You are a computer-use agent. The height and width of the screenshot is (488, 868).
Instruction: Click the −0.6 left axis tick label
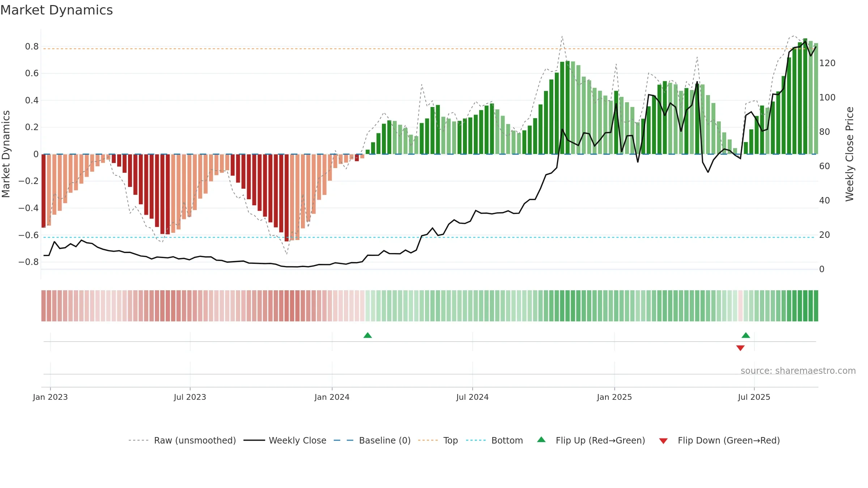pyautogui.click(x=29, y=235)
